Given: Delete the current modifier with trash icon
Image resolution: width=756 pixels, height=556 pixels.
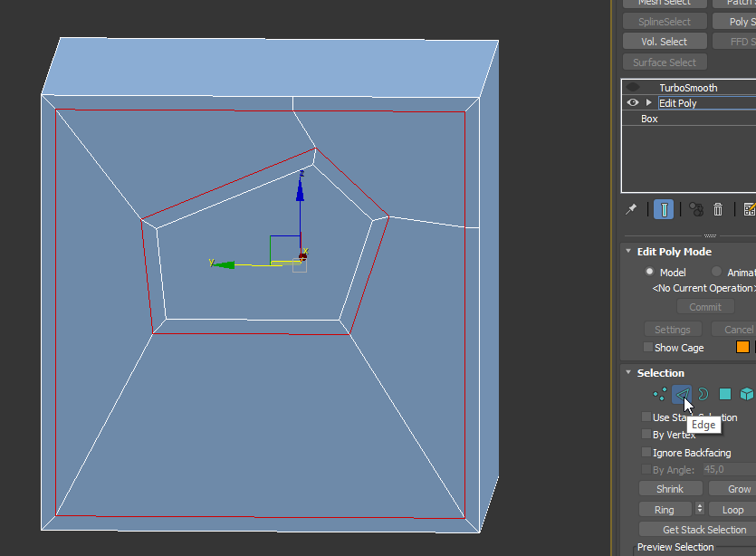Looking at the screenshot, I should 717,209.
